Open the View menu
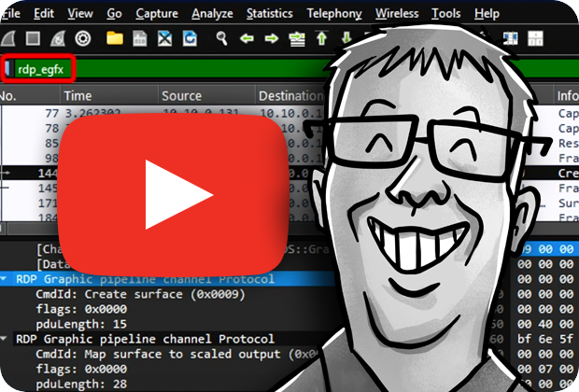This screenshot has width=579, height=392. [80, 14]
